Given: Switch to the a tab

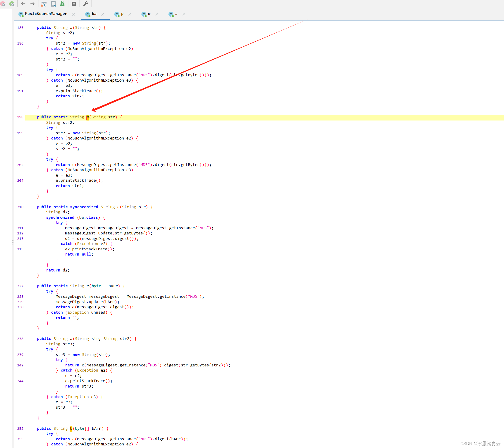Looking at the screenshot, I should (176, 14).
